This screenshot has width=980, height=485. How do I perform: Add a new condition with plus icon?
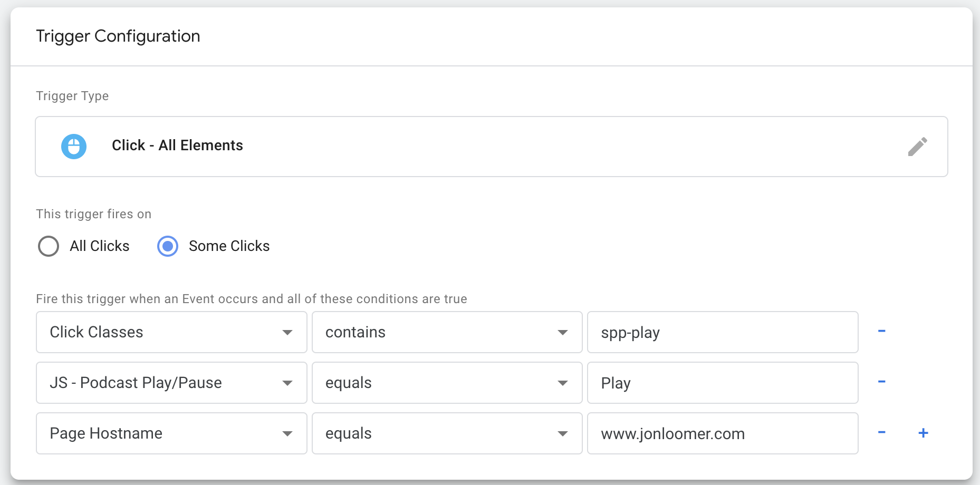(923, 433)
